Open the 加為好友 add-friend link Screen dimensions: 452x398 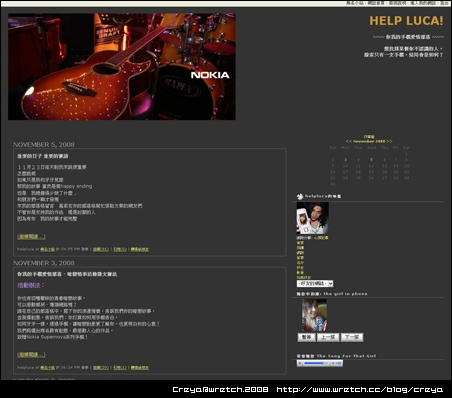pyautogui.click(x=303, y=277)
